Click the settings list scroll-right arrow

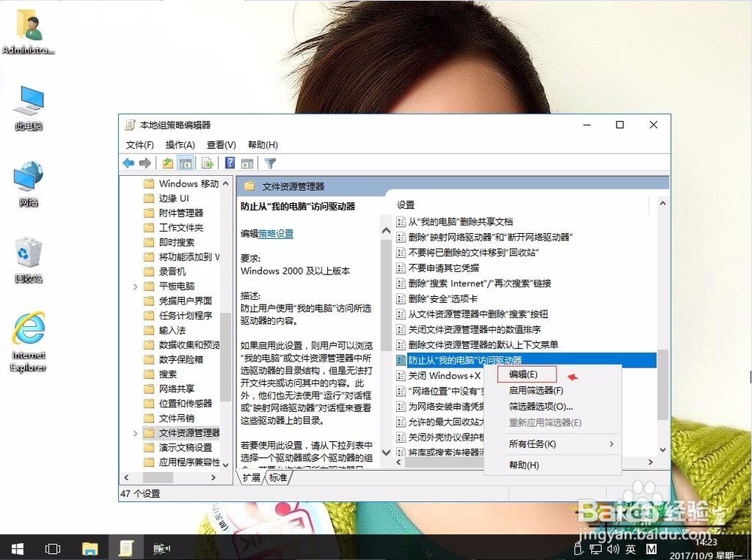click(x=650, y=462)
